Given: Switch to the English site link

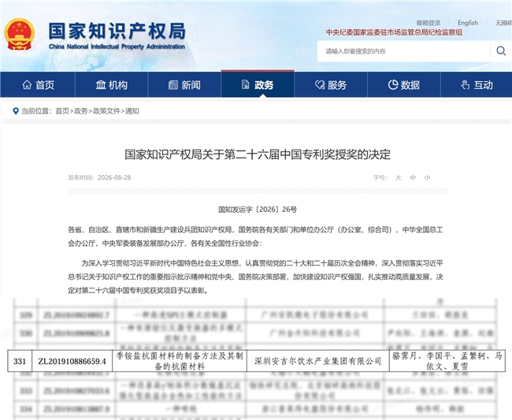Looking at the screenshot, I should [x=468, y=23].
